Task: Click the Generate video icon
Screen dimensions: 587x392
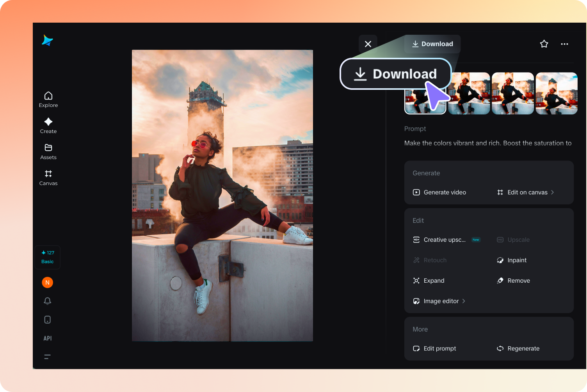Action: tap(416, 192)
